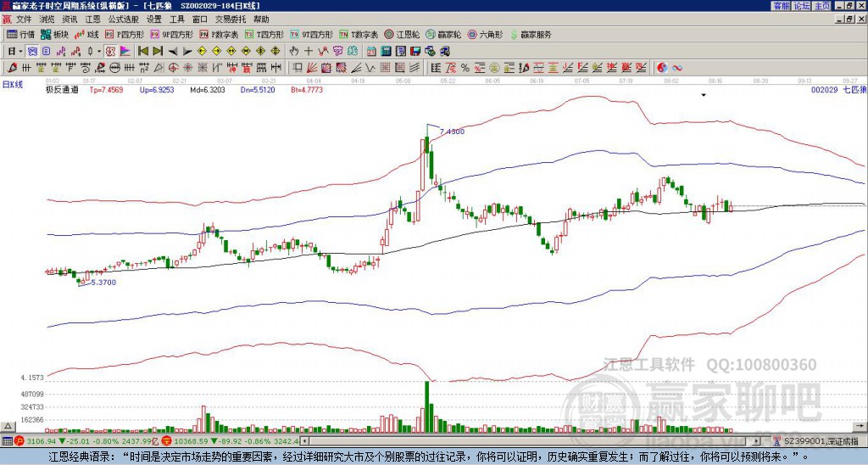868x465 pixels.
Task: Click the black right arrow icon
Action: (187, 52)
